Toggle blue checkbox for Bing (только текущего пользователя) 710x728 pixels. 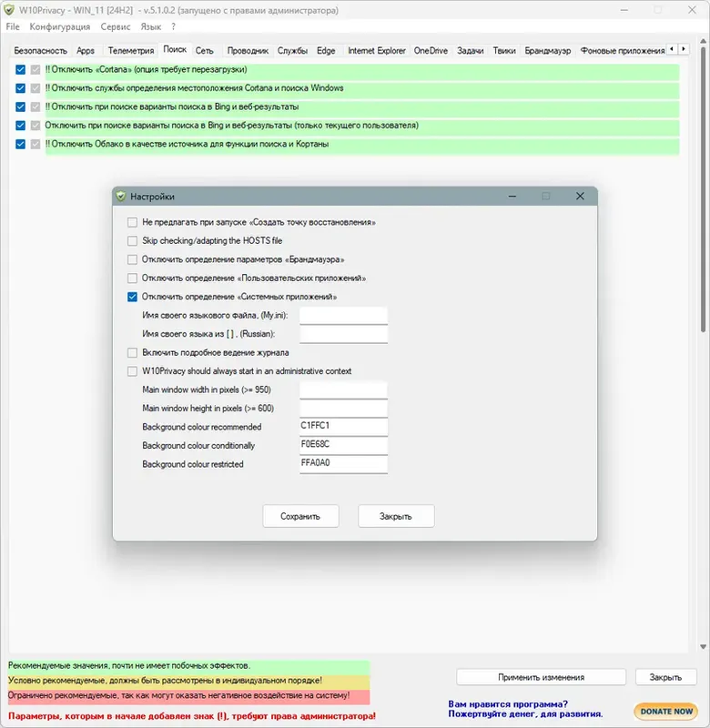tap(20, 126)
